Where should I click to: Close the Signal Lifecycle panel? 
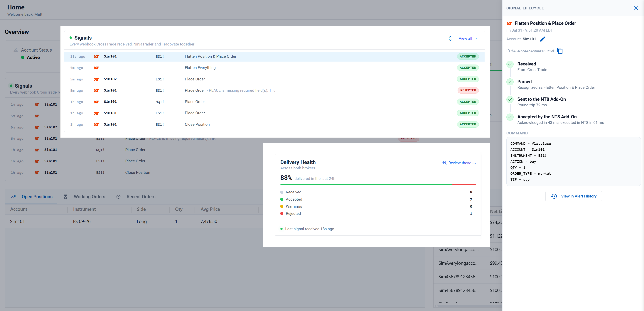tap(636, 8)
